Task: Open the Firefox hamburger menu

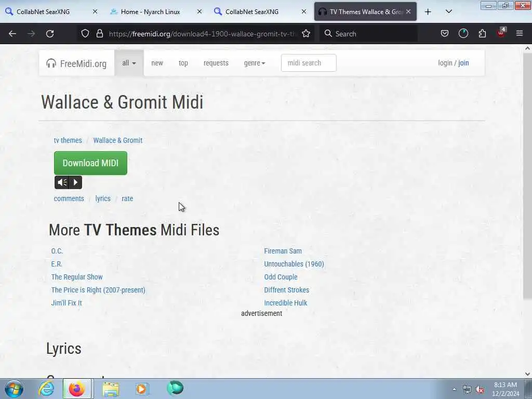Action: (x=520, y=33)
